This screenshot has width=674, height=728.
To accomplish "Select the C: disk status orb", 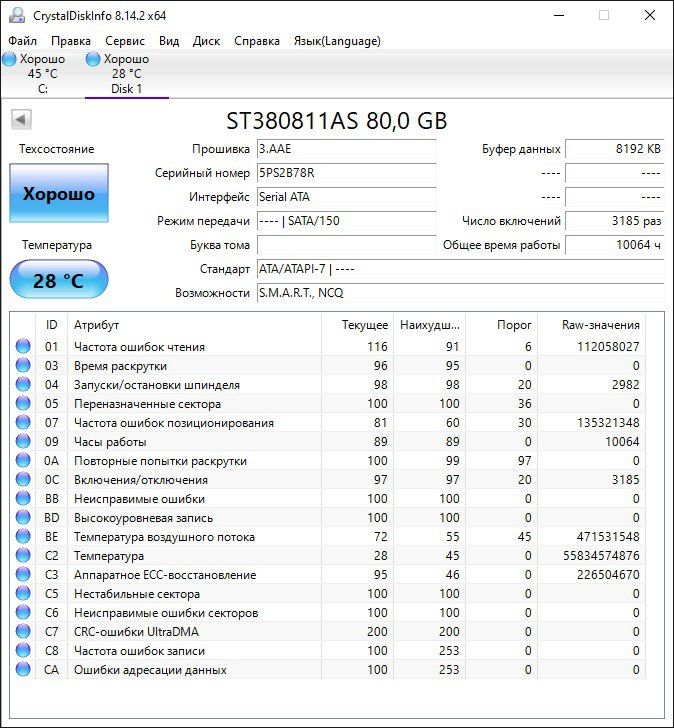I will [9, 59].
